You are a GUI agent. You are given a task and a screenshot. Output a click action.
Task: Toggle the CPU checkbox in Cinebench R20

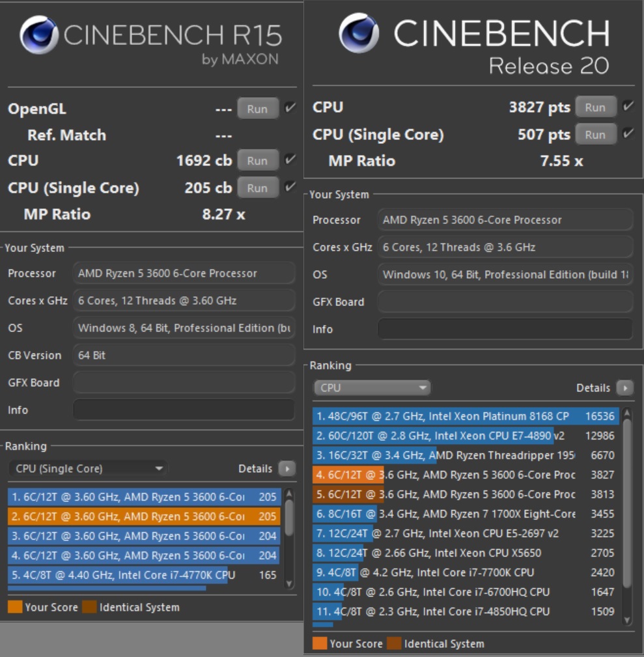click(x=628, y=106)
